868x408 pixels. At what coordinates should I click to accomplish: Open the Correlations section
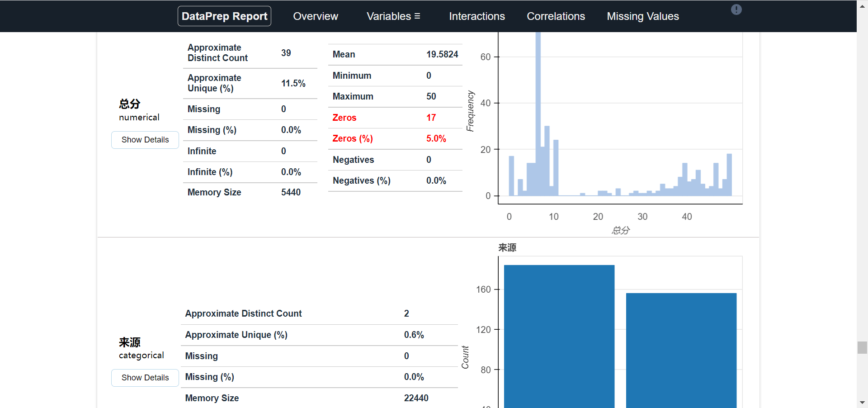(556, 16)
